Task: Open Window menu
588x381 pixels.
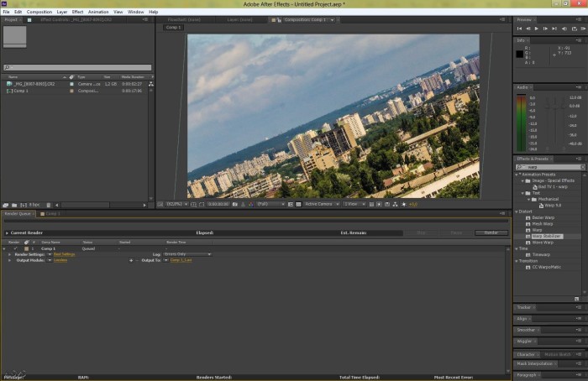Action: tap(136, 12)
